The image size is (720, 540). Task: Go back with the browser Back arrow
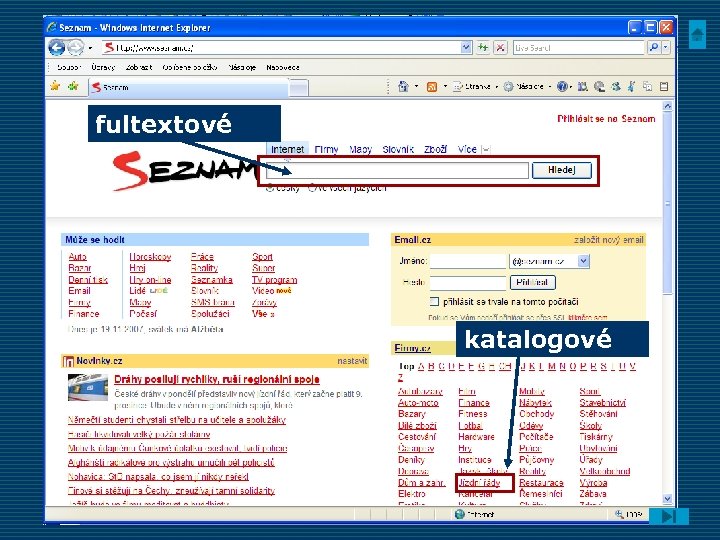pos(56,47)
